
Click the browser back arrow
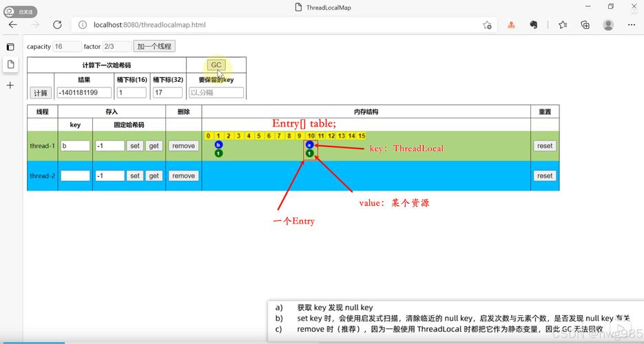(x=12, y=25)
